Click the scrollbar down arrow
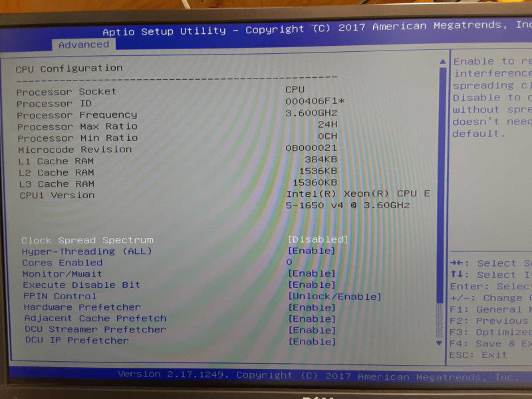The height and width of the screenshot is (399, 532). pos(439,343)
